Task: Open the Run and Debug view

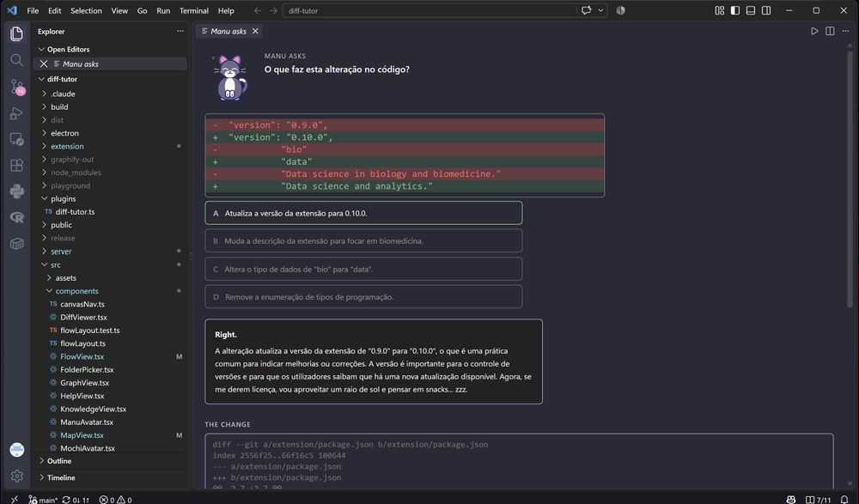Action: (16, 112)
